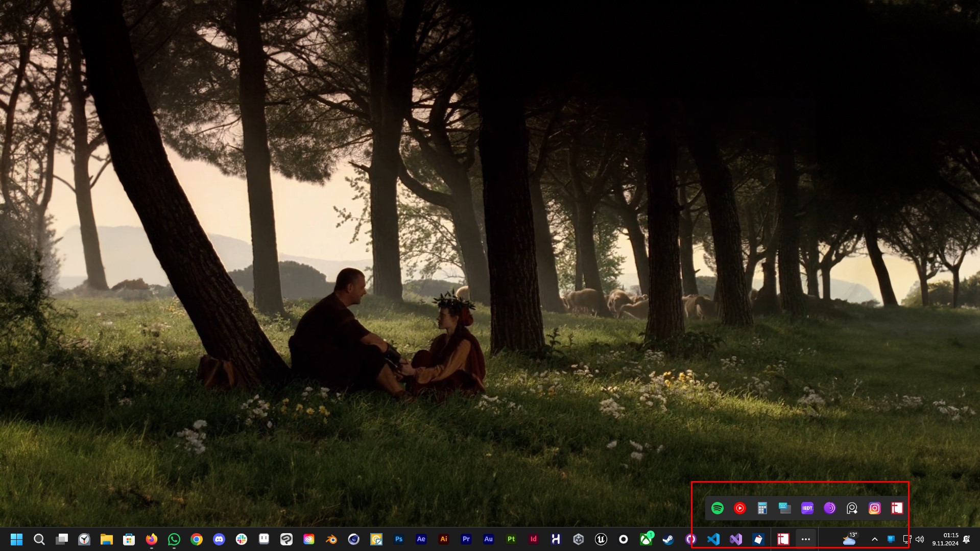Launch Cinema 4D from taskbar
Viewport: 980px width, 551px height.
tap(353, 539)
